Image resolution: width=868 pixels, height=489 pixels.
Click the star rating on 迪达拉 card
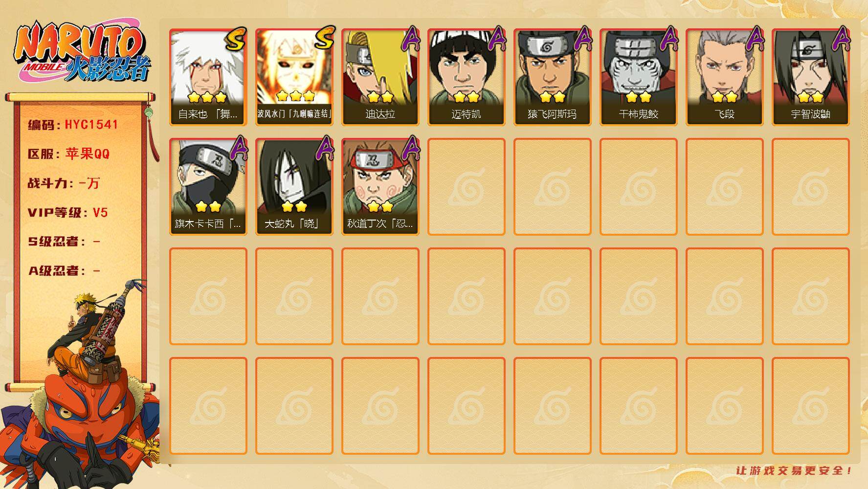pyautogui.click(x=380, y=97)
